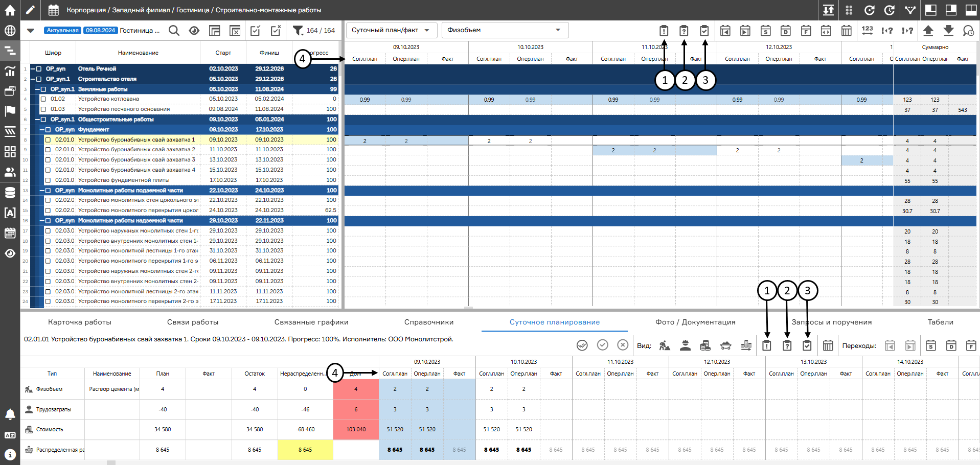Open the Физобъем dropdown
The height and width of the screenshot is (465, 980).
(x=505, y=30)
